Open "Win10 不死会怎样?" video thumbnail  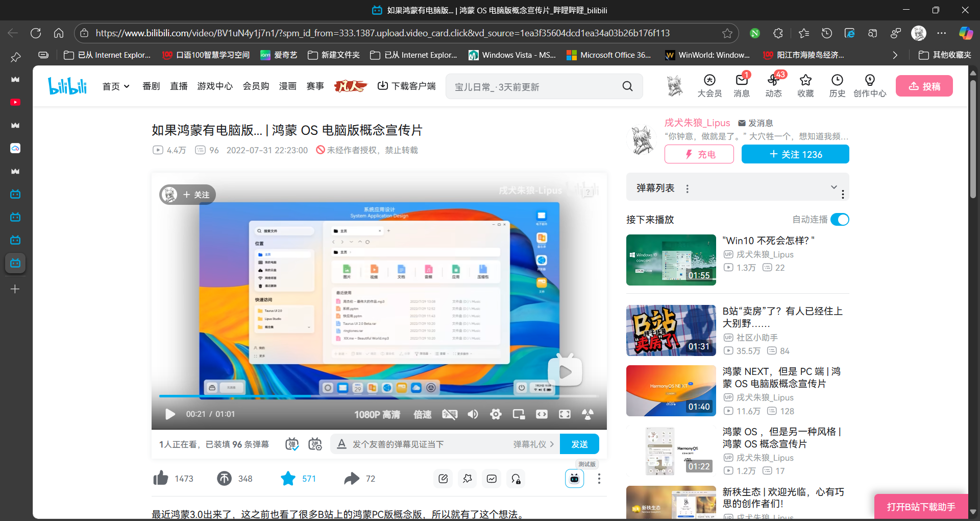pos(671,259)
